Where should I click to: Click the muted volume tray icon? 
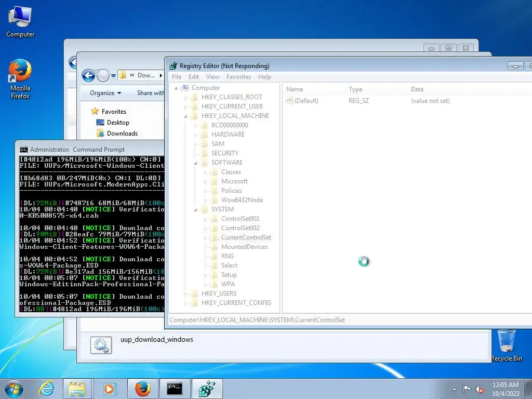(480, 389)
